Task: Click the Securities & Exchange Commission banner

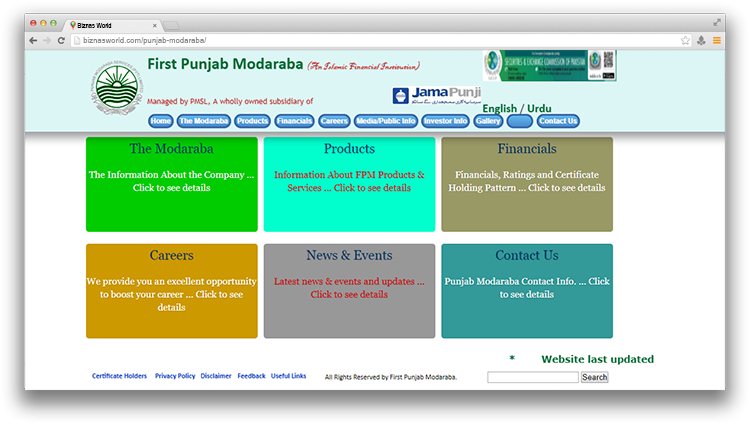Action: click(x=549, y=66)
